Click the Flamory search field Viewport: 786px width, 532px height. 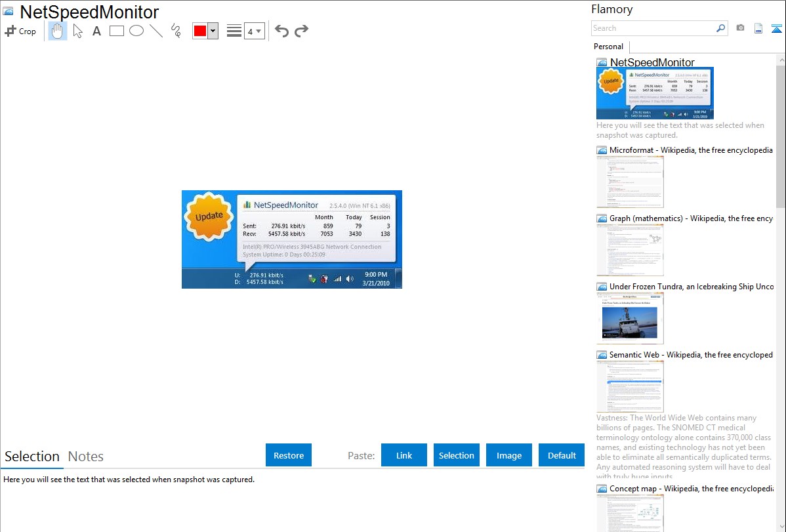pyautogui.click(x=653, y=28)
